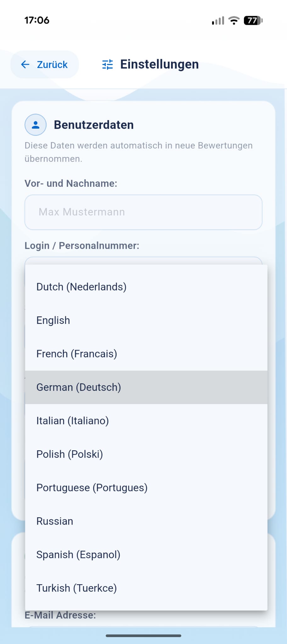Focus the Vor- und Nachname input field
This screenshot has width=287, height=644.
pyautogui.click(x=143, y=212)
